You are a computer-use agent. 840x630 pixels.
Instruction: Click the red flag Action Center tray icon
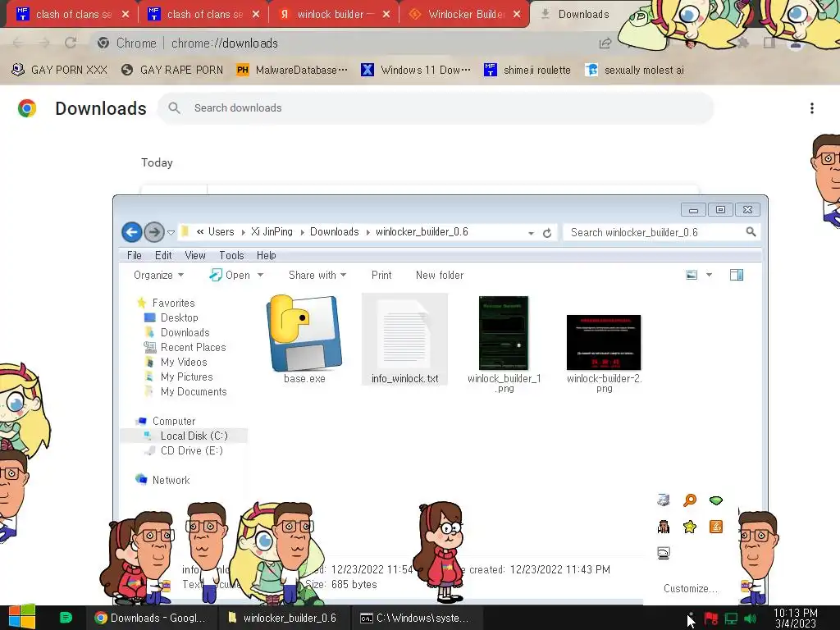coord(711,619)
